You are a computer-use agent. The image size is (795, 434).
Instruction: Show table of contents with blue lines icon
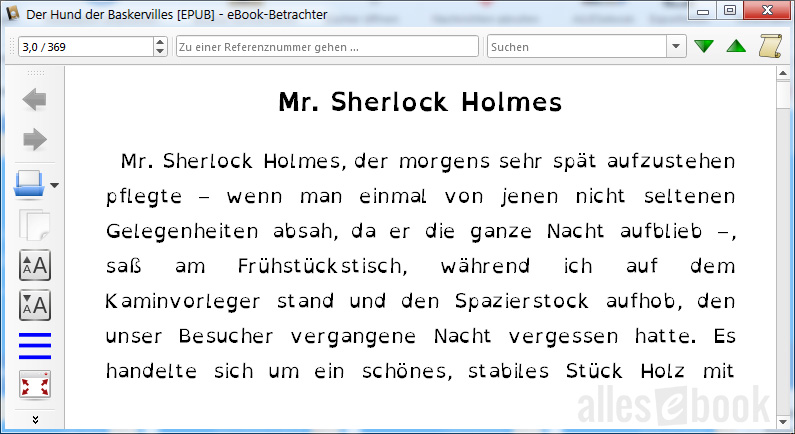pos(34,346)
